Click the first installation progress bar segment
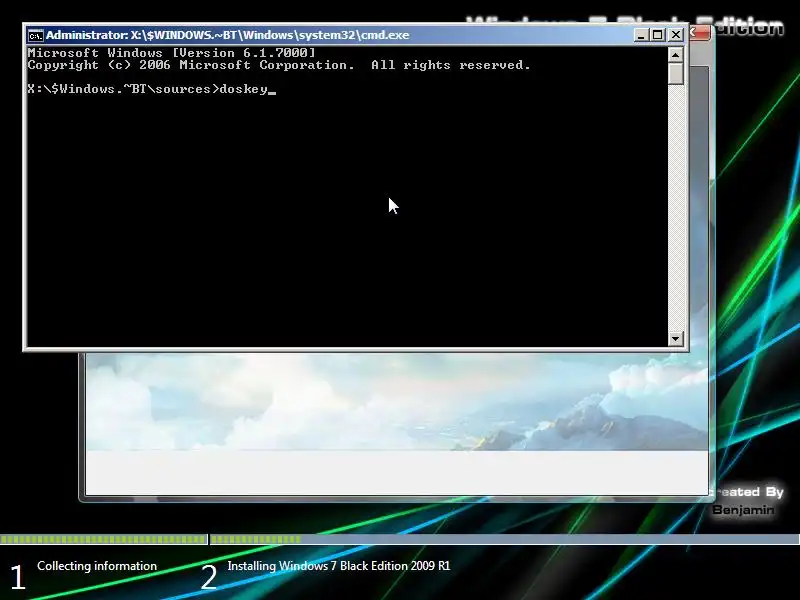The width and height of the screenshot is (800, 600). pos(104,539)
